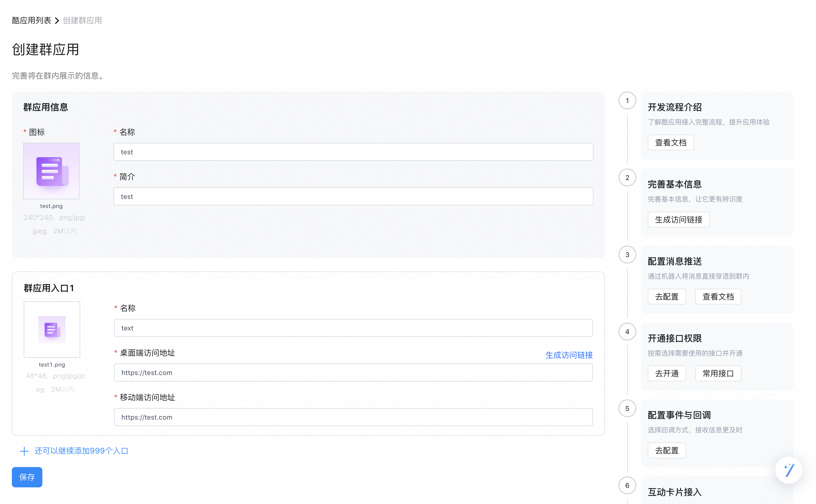Screen dimensions: 816x504
Task: Select step 2 circle 完善基本信息
Action: [627, 178]
